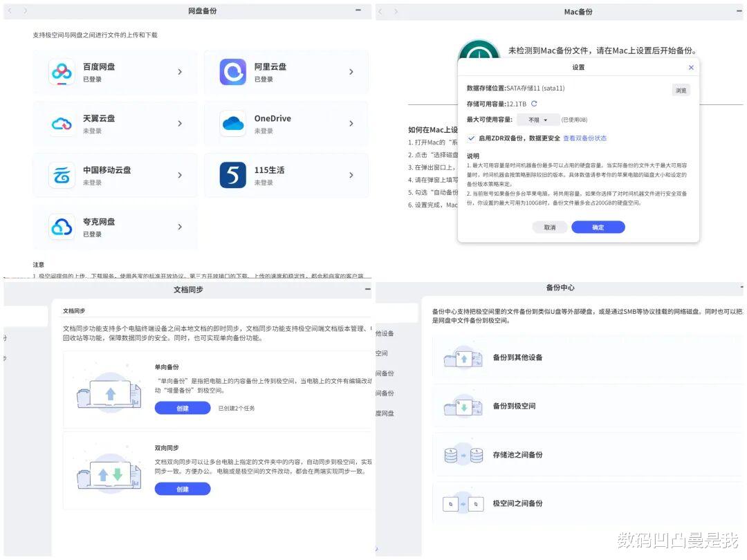Expand the 阿里云盘 row chevron
Viewport: 747px width, 560px height.
(x=351, y=72)
